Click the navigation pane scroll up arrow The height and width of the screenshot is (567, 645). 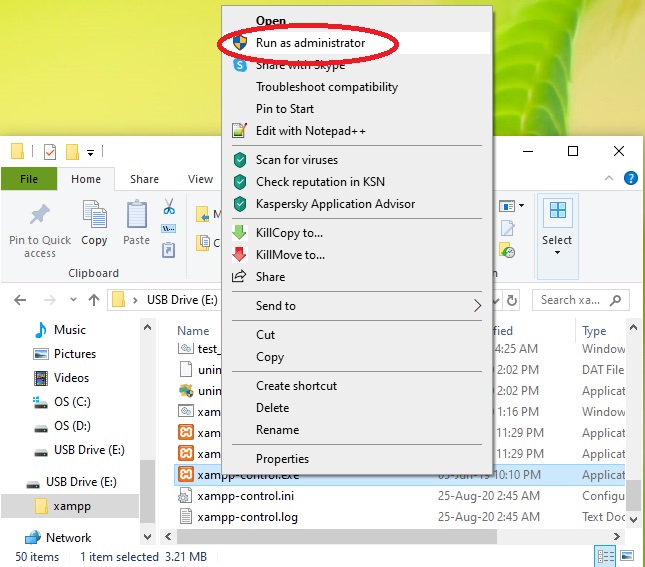click(x=147, y=328)
